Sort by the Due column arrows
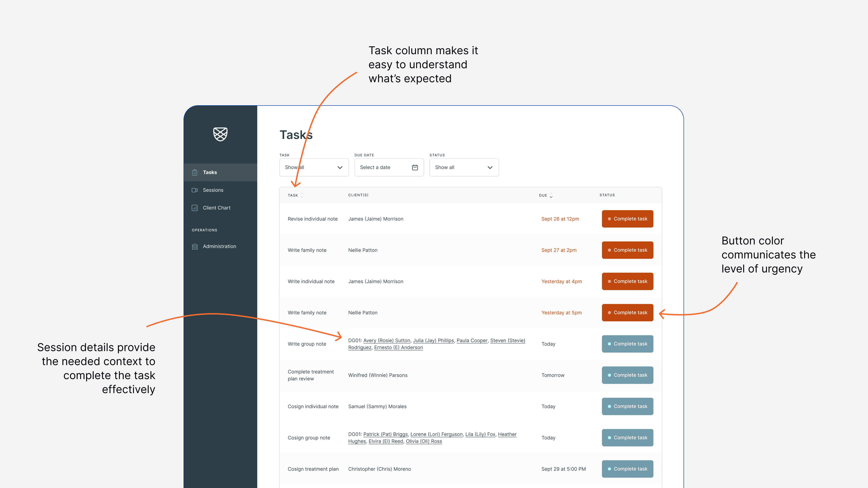The height and width of the screenshot is (488, 868). (x=551, y=195)
